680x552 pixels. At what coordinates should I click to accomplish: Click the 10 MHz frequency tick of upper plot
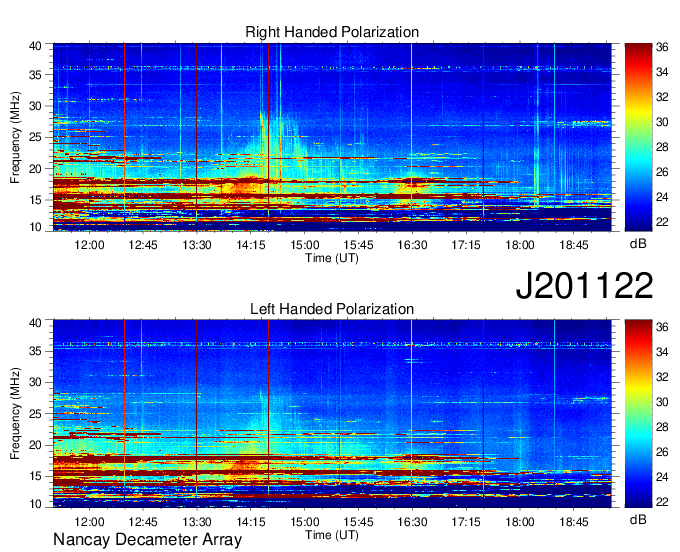35,227
